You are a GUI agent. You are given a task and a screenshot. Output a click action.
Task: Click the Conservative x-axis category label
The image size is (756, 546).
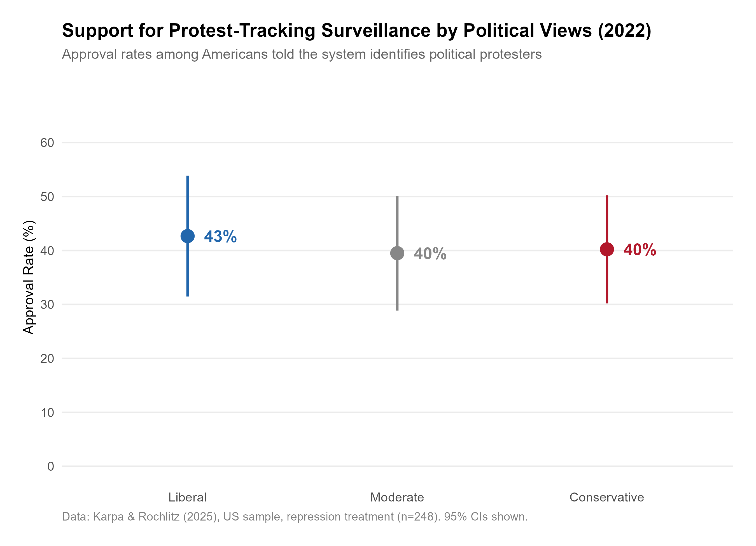point(607,497)
